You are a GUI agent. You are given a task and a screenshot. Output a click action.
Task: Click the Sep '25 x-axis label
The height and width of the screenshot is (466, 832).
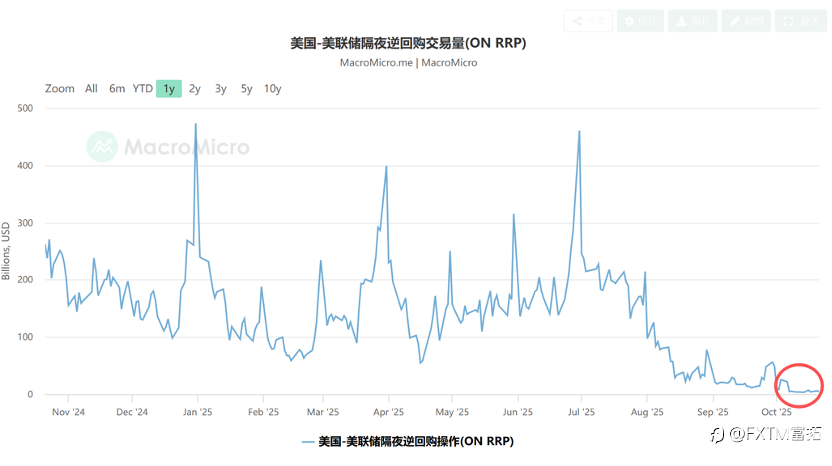click(x=713, y=412)
